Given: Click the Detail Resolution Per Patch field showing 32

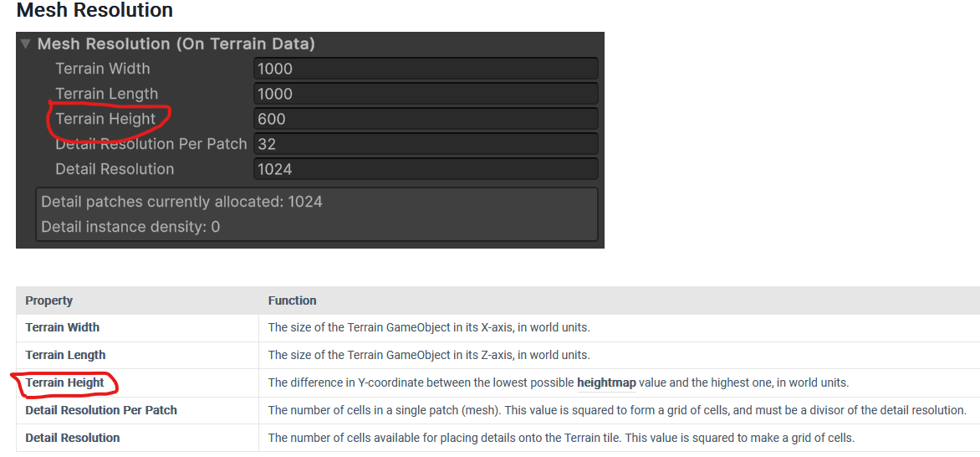Looking at the screenshot, I should [x=426, y=144].
